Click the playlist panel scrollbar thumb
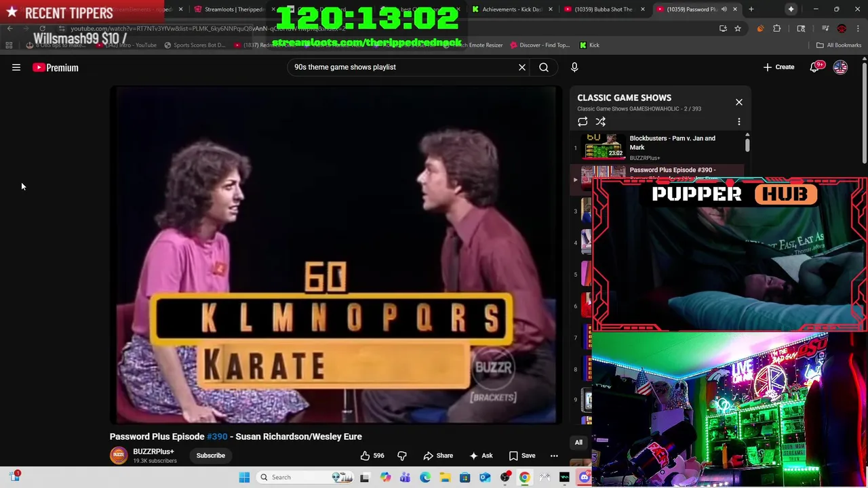Screen dimensions: 868x488 click(747, 145)
